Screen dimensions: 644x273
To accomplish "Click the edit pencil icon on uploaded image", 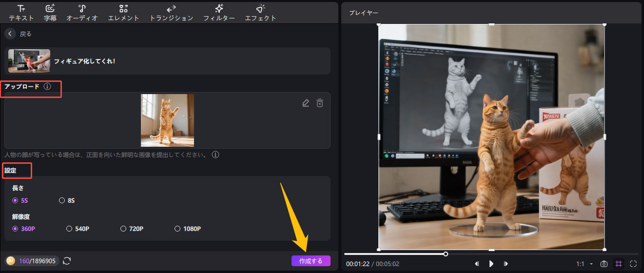I will 306,103.
